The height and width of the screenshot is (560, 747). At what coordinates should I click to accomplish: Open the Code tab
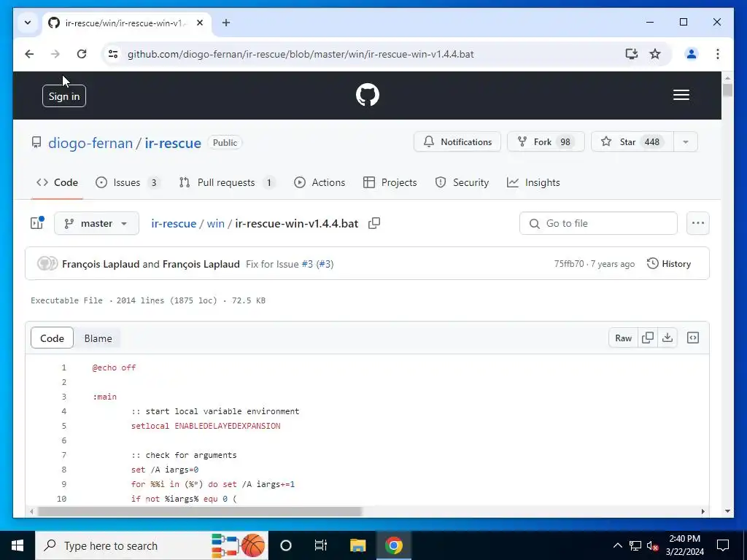coord(57,182)
